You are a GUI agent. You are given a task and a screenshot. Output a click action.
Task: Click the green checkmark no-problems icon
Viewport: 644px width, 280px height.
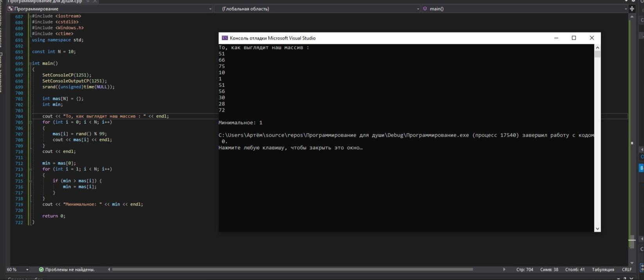coord(41,269)
